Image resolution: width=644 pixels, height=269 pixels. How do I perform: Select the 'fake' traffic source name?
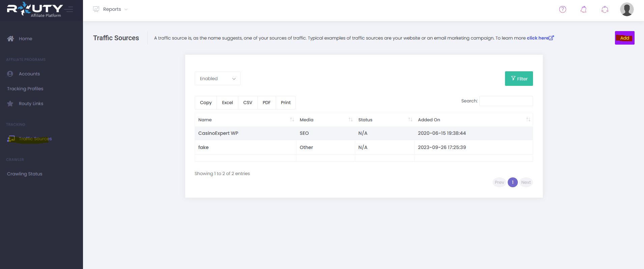(203, 147)
